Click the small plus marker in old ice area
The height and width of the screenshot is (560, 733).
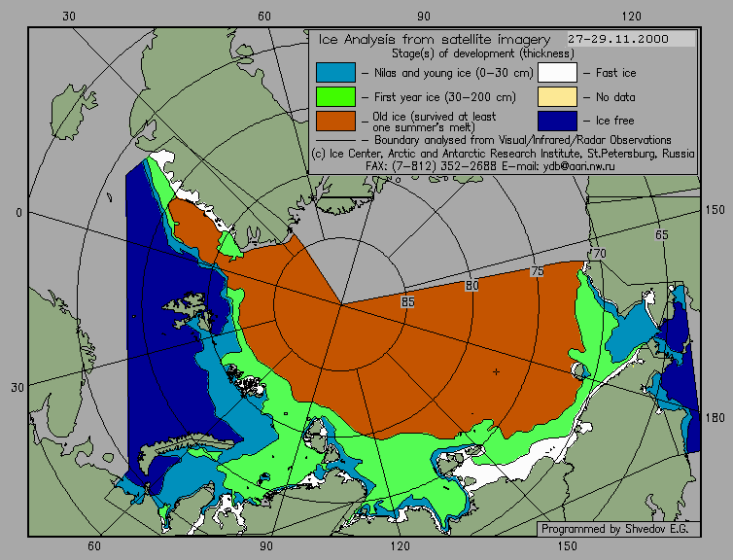click(496, 371)
